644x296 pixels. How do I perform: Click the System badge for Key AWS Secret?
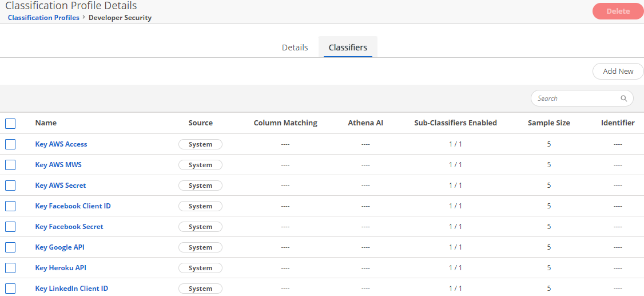pyautogui.click(x=200, y=186)
